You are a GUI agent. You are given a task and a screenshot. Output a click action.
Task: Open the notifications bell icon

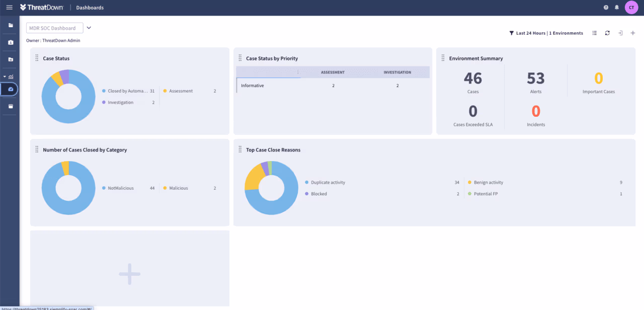(x=617, y=7)
